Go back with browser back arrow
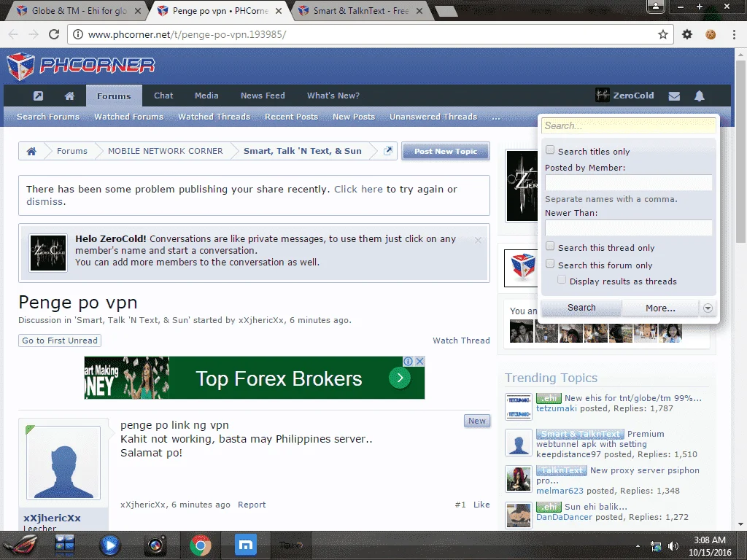Image resolution: width=747 pixels, height=560 pixels. pyautogui.click(x=13, y=34)
